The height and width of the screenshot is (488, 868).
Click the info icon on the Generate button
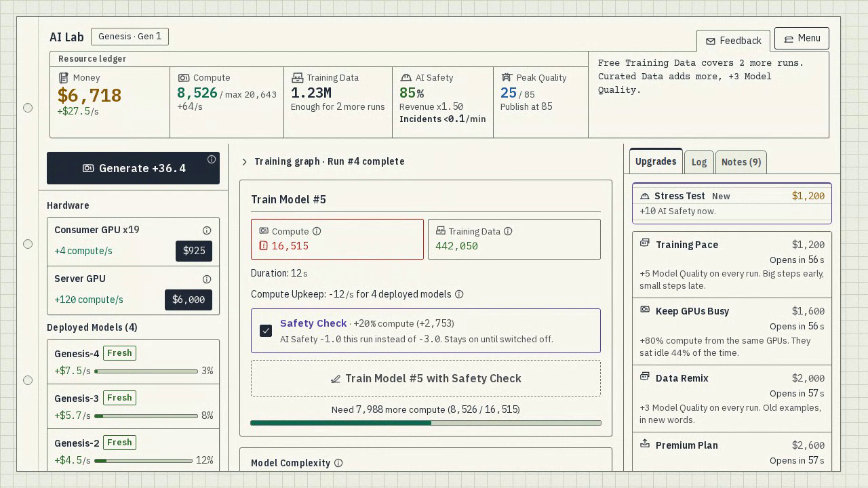click(212, 159)
